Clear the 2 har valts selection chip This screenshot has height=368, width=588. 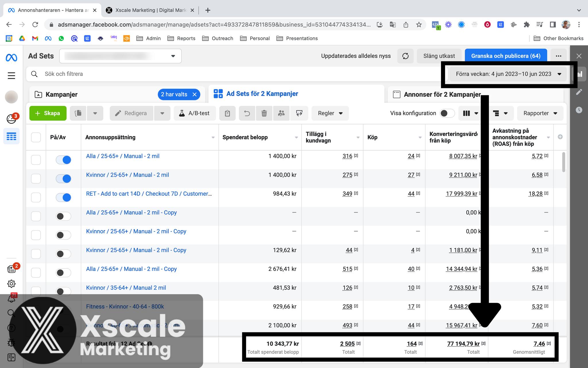pos(194,95)
